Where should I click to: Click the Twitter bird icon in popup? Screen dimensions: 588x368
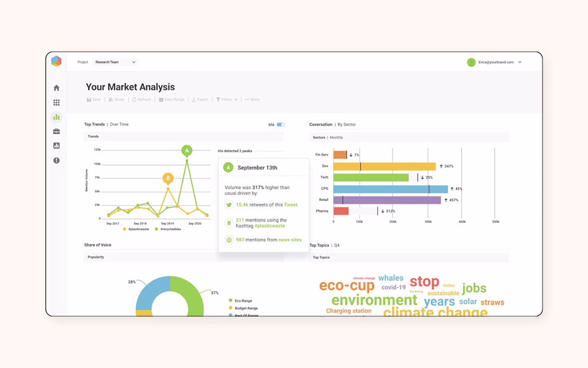click(x=229, y=205)
